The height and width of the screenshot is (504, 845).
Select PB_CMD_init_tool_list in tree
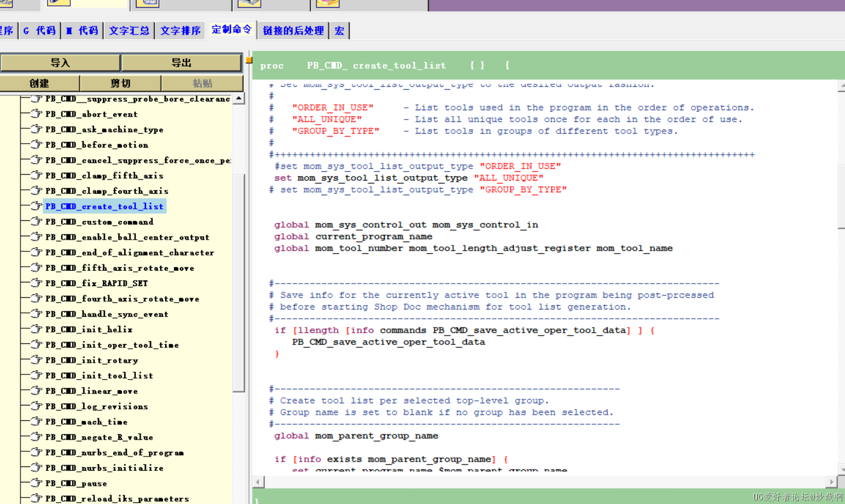coord(99,376)
